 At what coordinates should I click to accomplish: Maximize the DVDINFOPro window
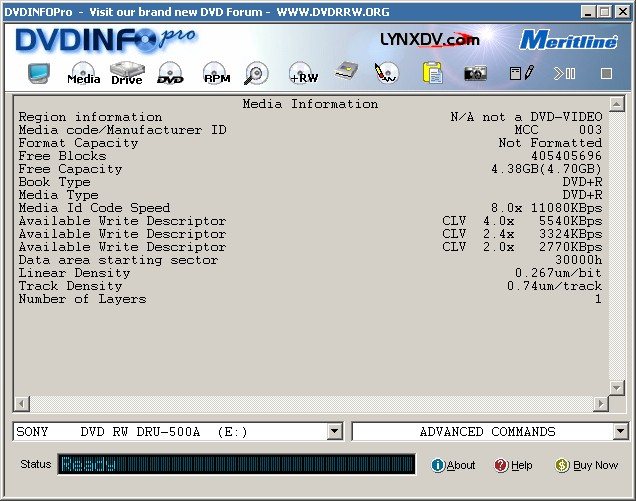(604, 12)
